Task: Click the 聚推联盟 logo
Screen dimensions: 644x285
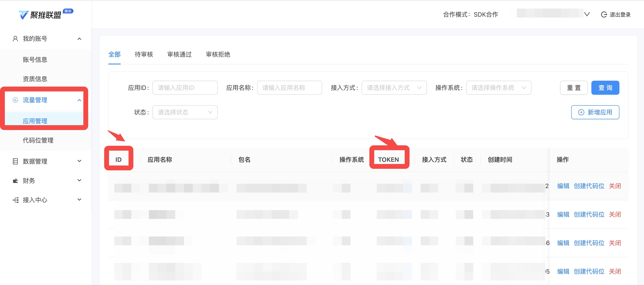Action: coord(45,14)
